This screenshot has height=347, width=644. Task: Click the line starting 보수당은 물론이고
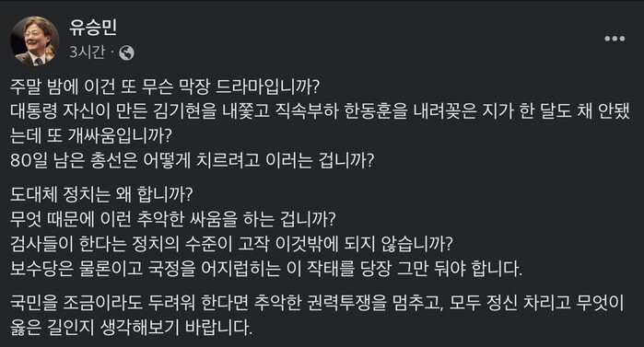(266, 269)
